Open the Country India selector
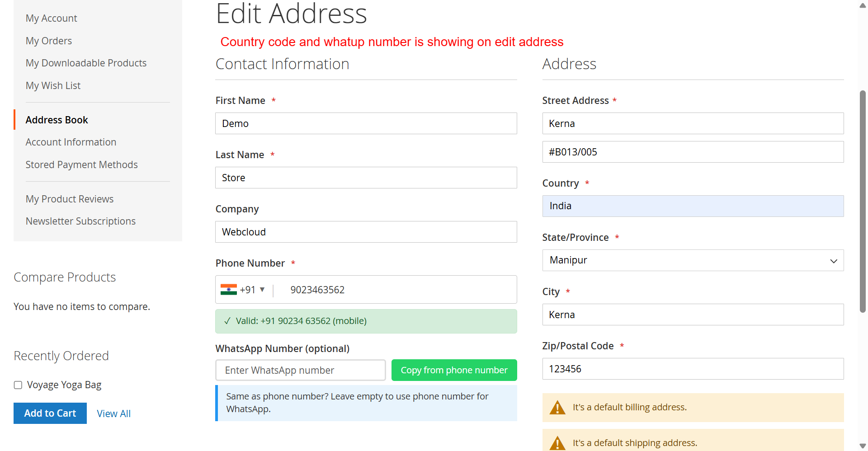 [x=693, y=206]
